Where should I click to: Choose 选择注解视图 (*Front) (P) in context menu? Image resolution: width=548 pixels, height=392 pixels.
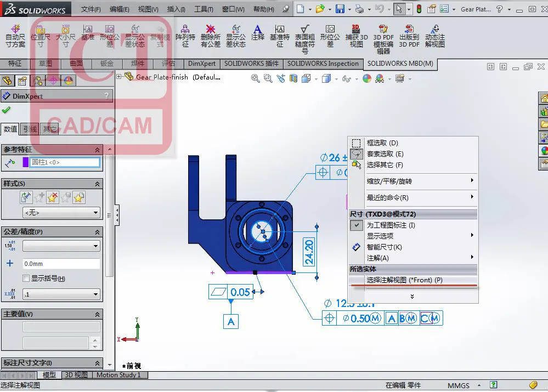[x=413, y=280]
